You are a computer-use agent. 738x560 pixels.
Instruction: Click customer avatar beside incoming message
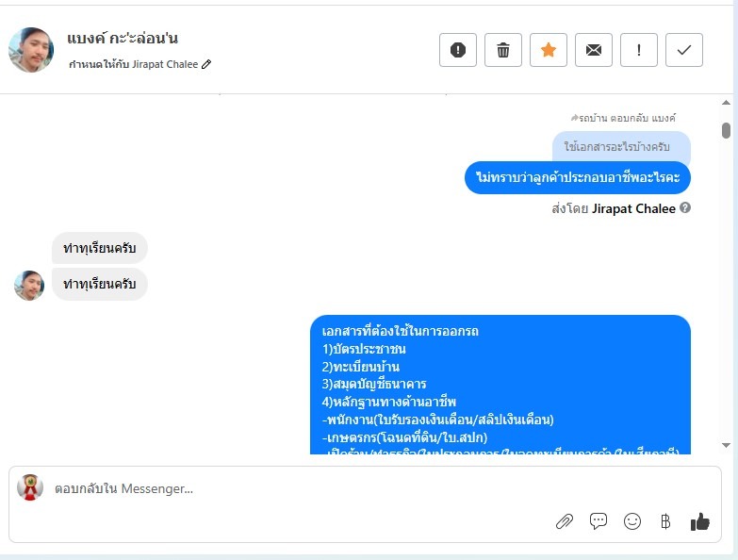click(x=29, y=285)
